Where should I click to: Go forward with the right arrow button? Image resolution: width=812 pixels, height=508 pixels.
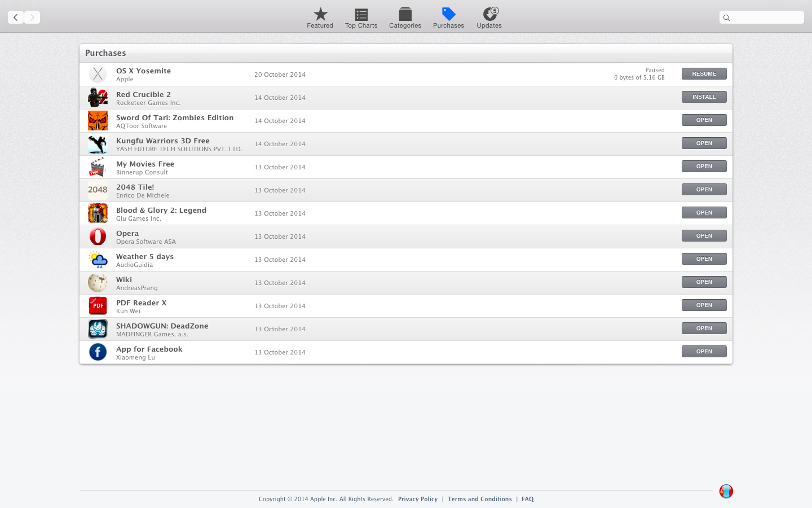tap(32, 17)
